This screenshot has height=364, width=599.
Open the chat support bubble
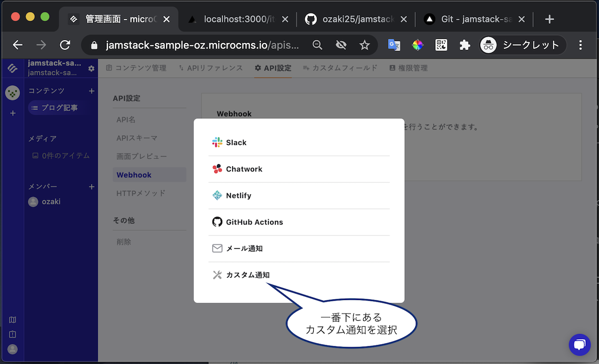580,345
